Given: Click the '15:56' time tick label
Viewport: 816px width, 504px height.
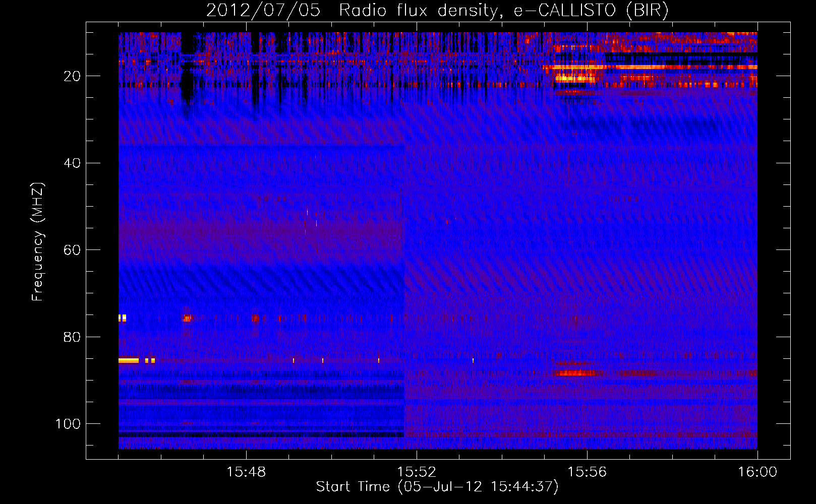Looking at the screenshot, I should [587, 472].
